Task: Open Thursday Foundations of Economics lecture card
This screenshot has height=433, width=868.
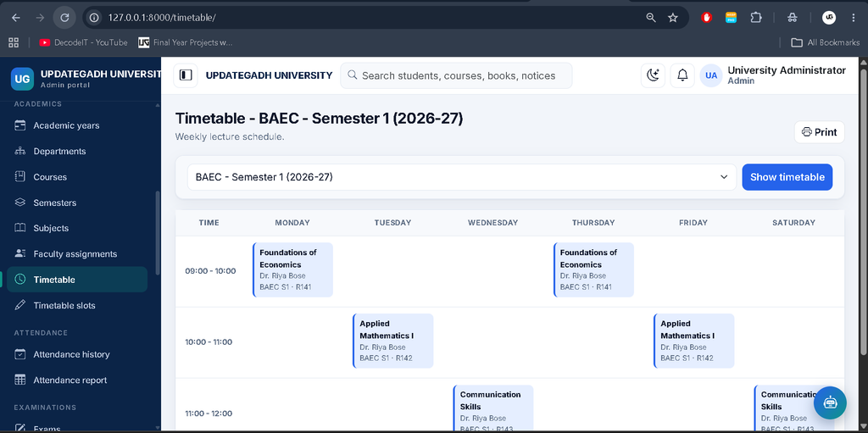Action: coord(593,269)
